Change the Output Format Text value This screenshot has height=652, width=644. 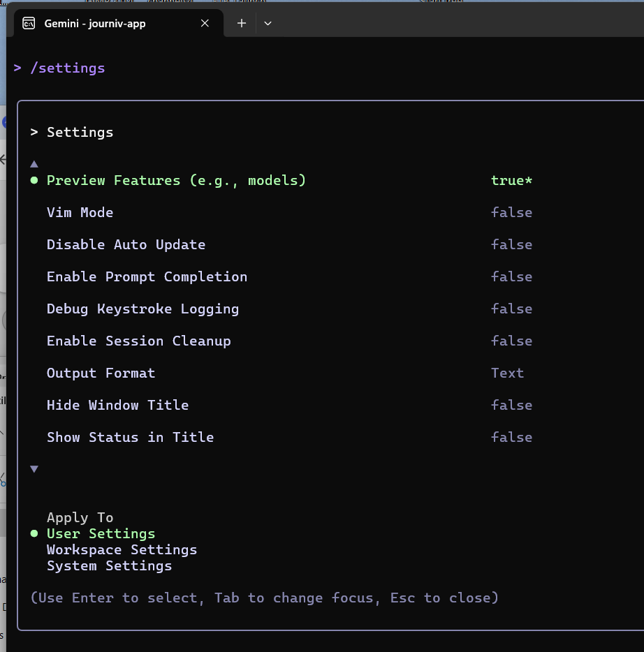point(507,373)
